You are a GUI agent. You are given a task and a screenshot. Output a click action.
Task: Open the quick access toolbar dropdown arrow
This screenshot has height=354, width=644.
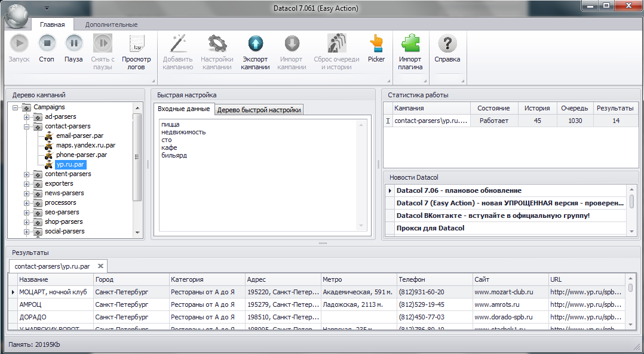[x=47, y=8]
